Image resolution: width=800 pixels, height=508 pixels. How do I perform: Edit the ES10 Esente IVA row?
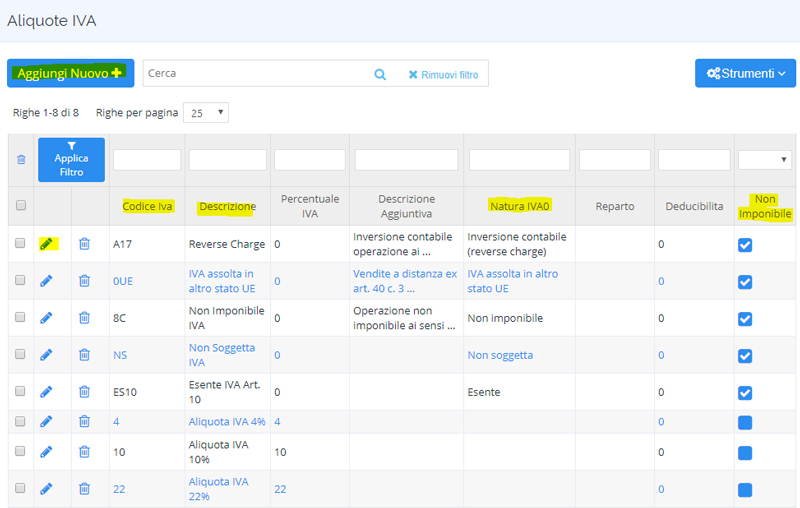coord(46,392)
